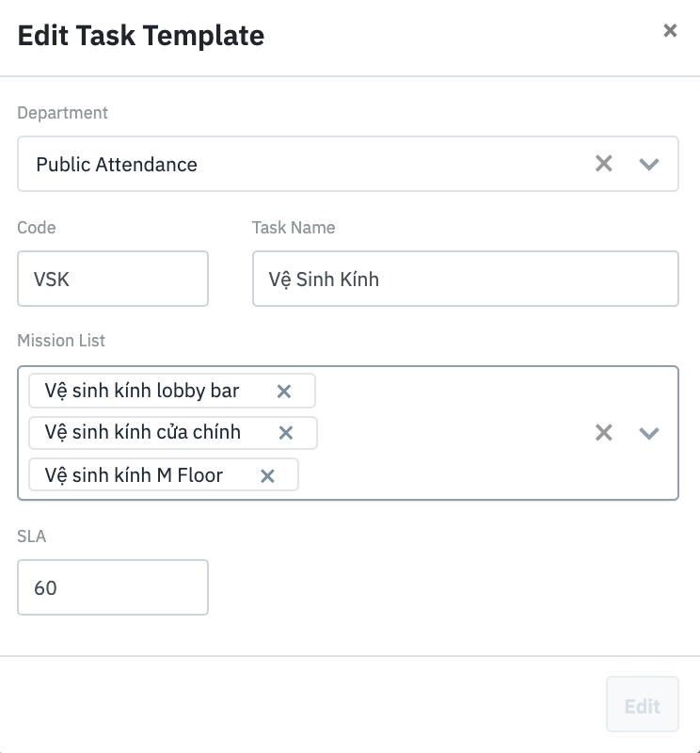Expand the Mission List dropdown chevron
700x753 pixels.
tap(649, 433)
